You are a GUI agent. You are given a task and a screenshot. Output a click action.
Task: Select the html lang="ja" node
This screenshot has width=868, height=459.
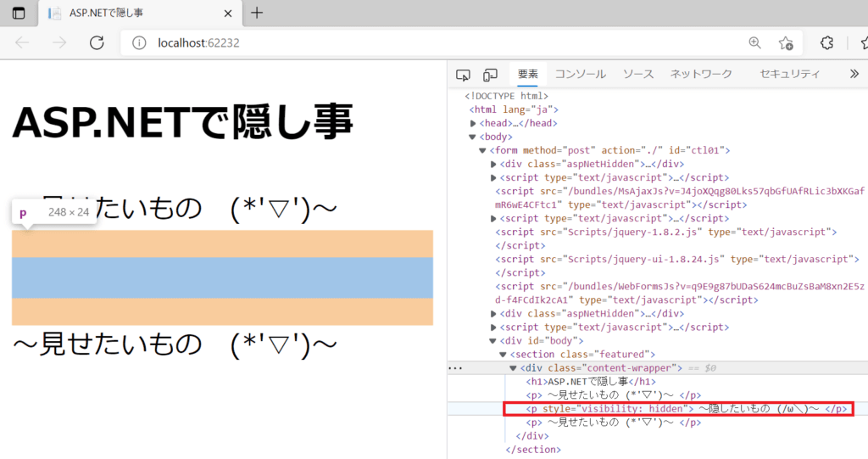[x=514, y=109]
